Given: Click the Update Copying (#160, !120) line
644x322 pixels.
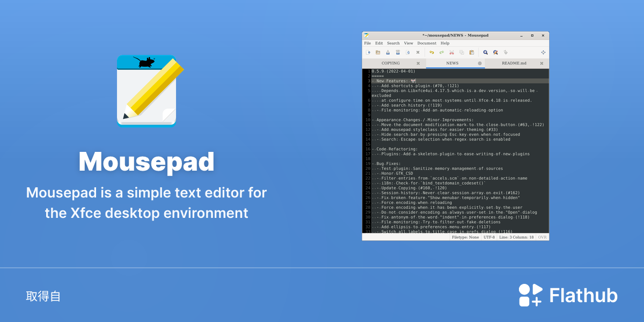Looking at the screenshot, I should [409, 188].
